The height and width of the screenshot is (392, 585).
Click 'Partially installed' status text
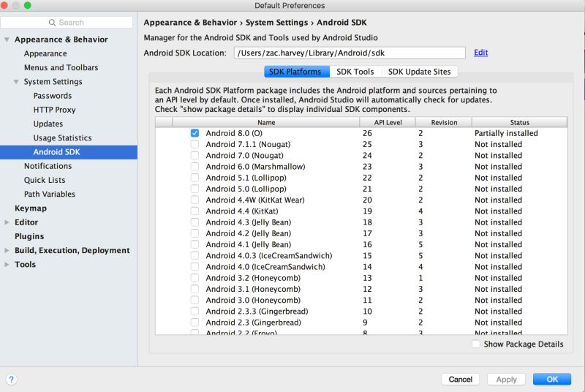[x=506, y=133]
